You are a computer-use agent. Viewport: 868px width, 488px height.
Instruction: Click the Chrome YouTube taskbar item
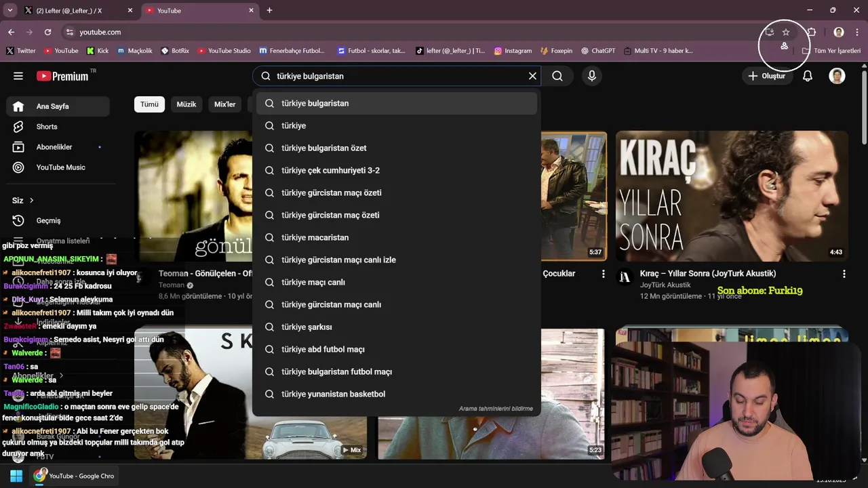[x=75, y=476]
